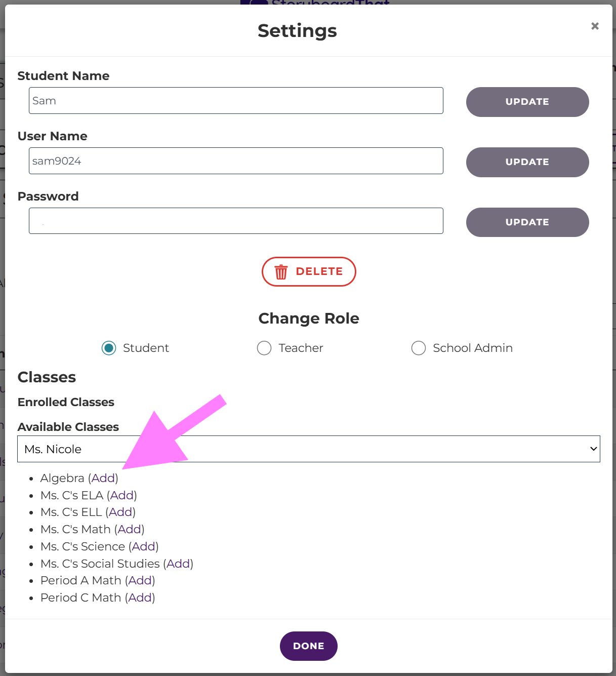616x676 pixels.
Task: Add the Period A Math class
Action: click(140, 580)
